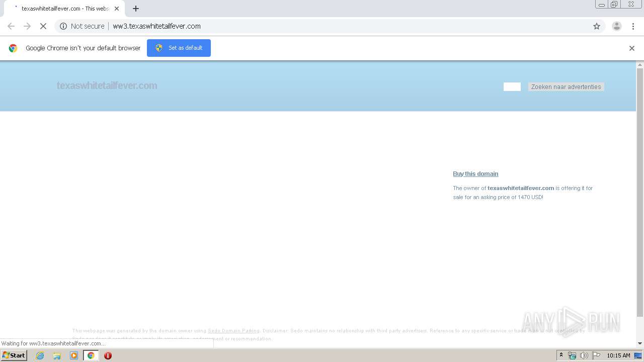The height and width of the screenshot is (362, 644).
Task: Click Zoeken naar advertenties button
Action: coord(566,87)
